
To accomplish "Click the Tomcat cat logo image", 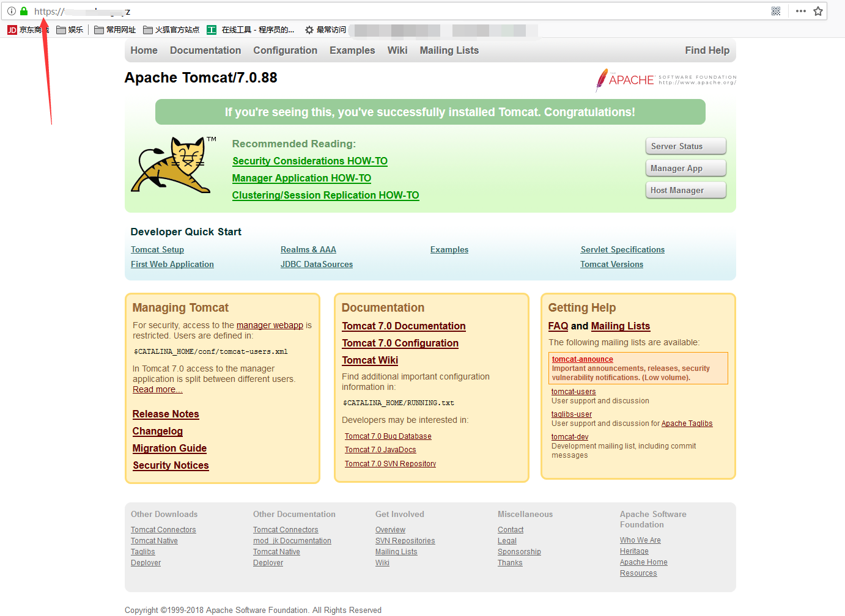I will click(x=173, y=165).
